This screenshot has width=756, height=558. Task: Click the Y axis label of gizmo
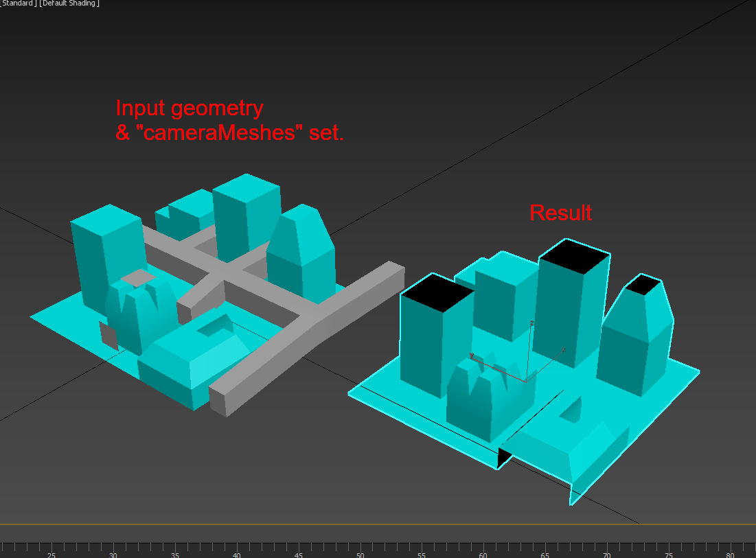click(471, 356)
